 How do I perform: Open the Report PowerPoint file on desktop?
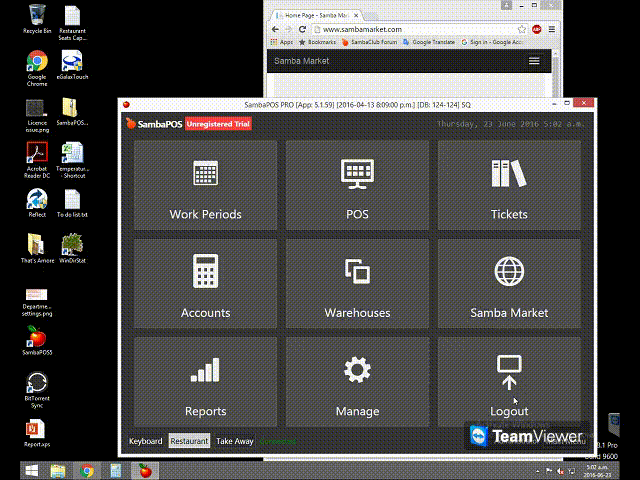pos(37,433)
